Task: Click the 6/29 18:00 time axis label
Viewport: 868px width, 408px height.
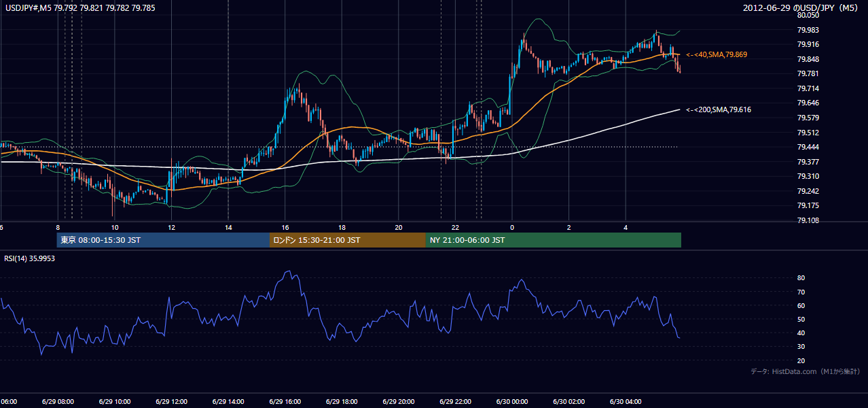Action: pos(342,402)
